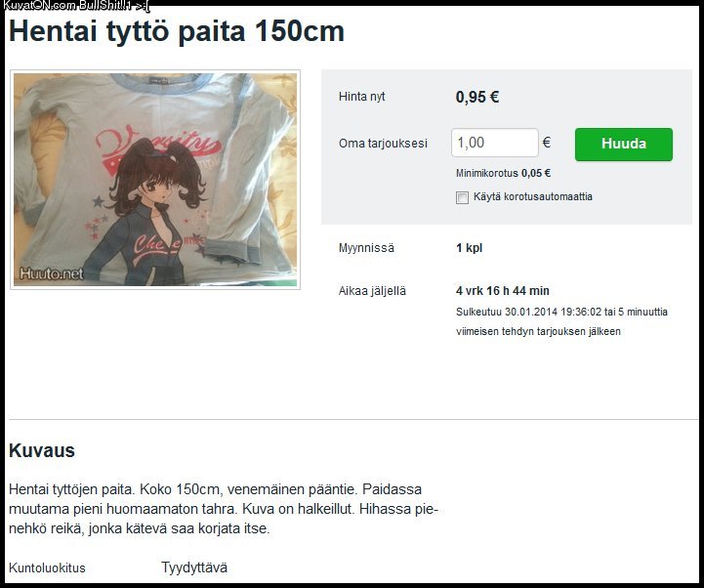Click the Sulkeutuu 30.01.2014 closing time text
Screen dimensions: 704x588
click(x=561, y=321)
